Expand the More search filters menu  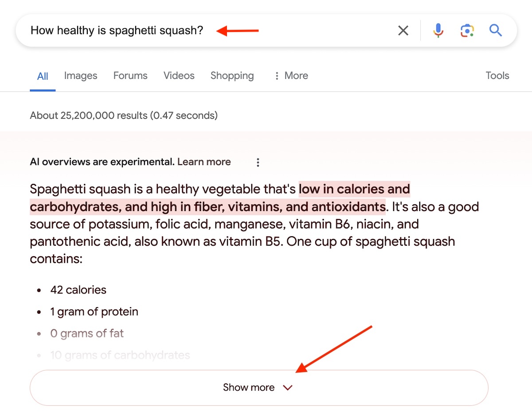(x=291, y=76)
